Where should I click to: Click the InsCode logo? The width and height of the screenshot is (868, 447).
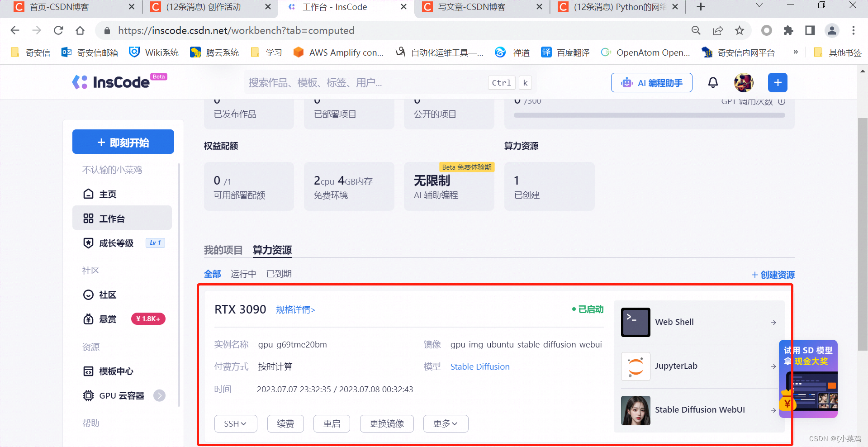point(119,82)
